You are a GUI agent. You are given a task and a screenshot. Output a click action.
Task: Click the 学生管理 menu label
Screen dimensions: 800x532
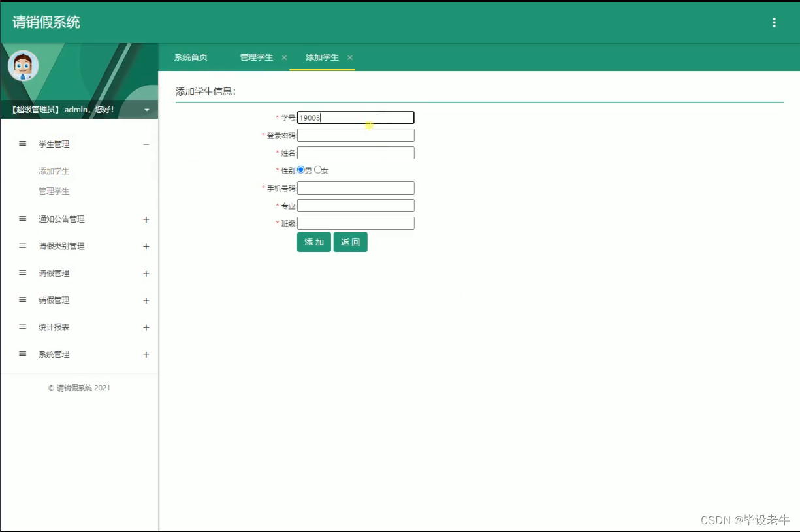click(54, 144)
